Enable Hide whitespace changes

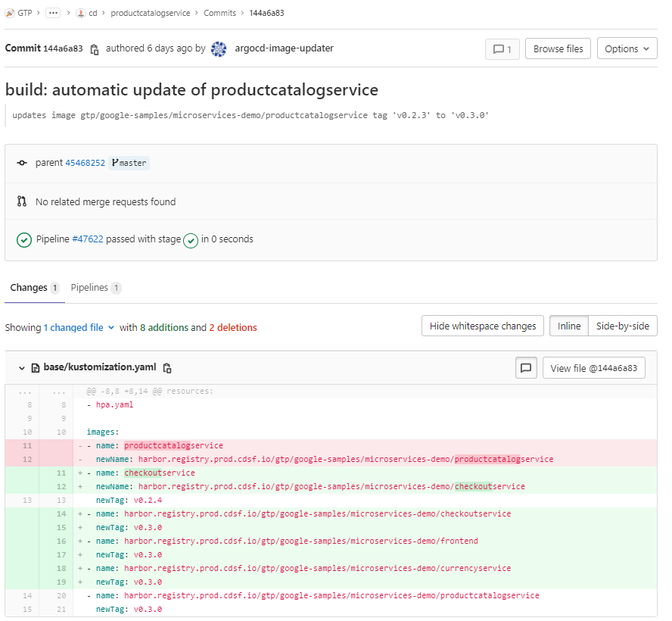coord(482,326)
